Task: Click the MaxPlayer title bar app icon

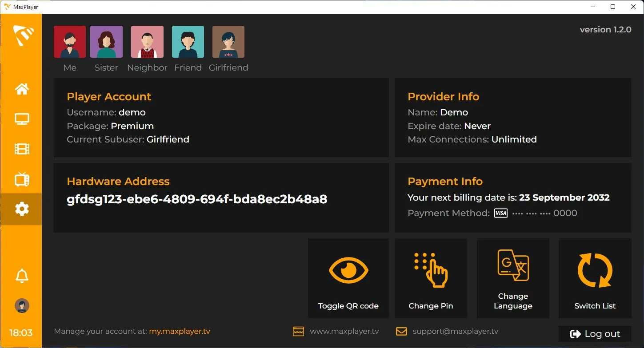Action: tap(8, 7)
